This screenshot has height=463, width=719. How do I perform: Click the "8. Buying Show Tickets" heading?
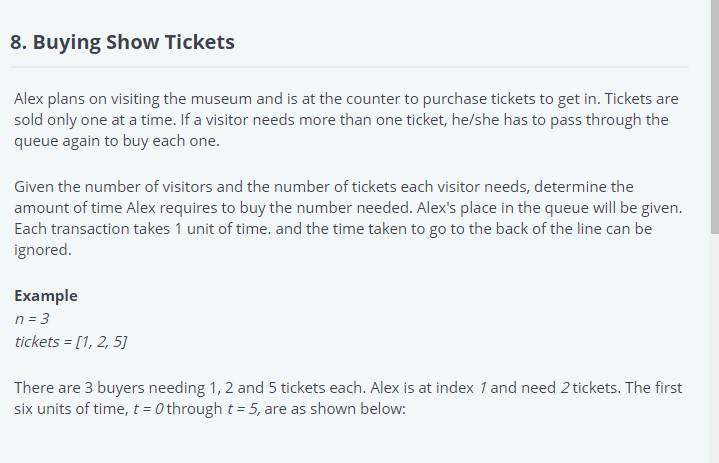coord(122,42)
